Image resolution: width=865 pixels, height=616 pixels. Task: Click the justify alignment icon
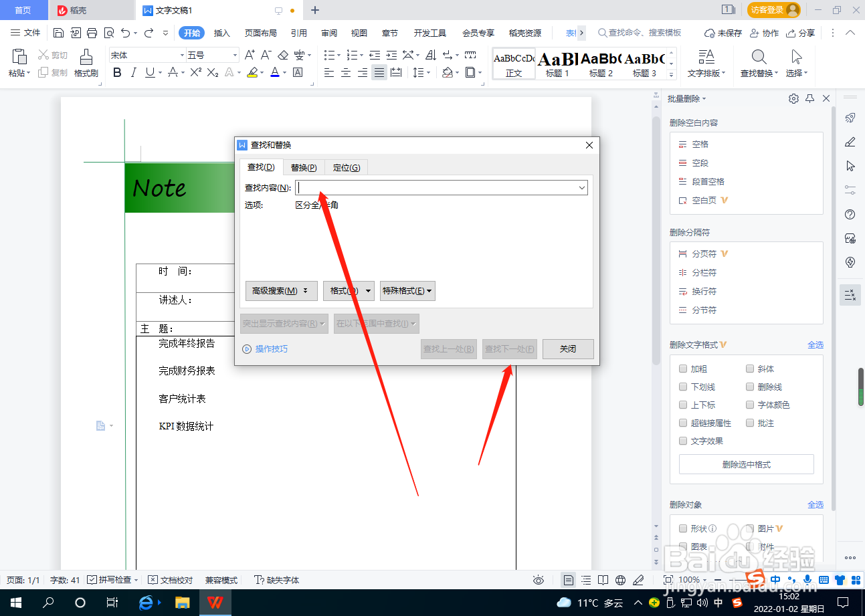tap(379, 72)
